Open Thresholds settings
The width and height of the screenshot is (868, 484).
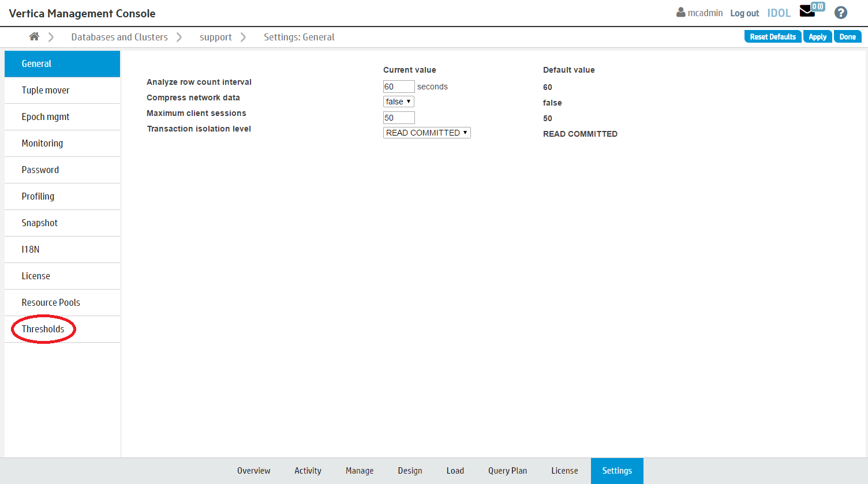pos(62,329)
